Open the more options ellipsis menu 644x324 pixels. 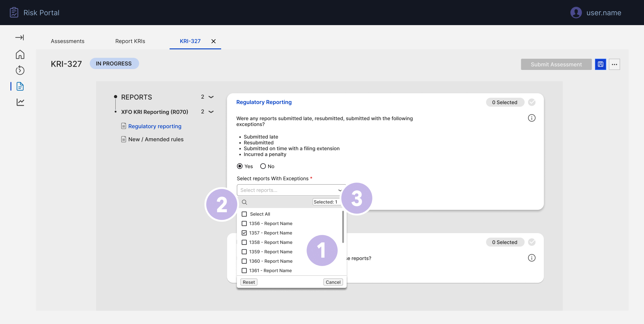[x=614, y=64]
